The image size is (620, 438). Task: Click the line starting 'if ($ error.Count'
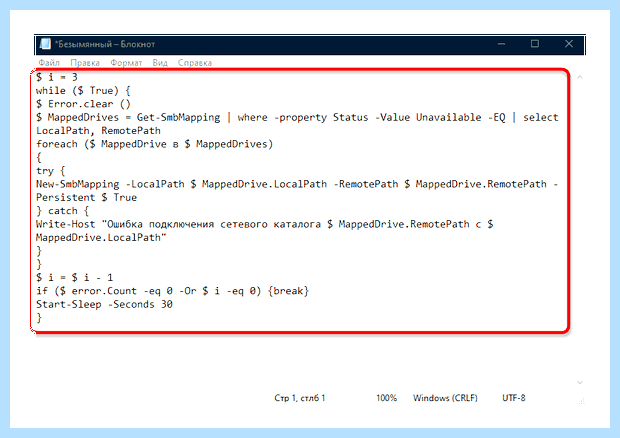[172, 291]
